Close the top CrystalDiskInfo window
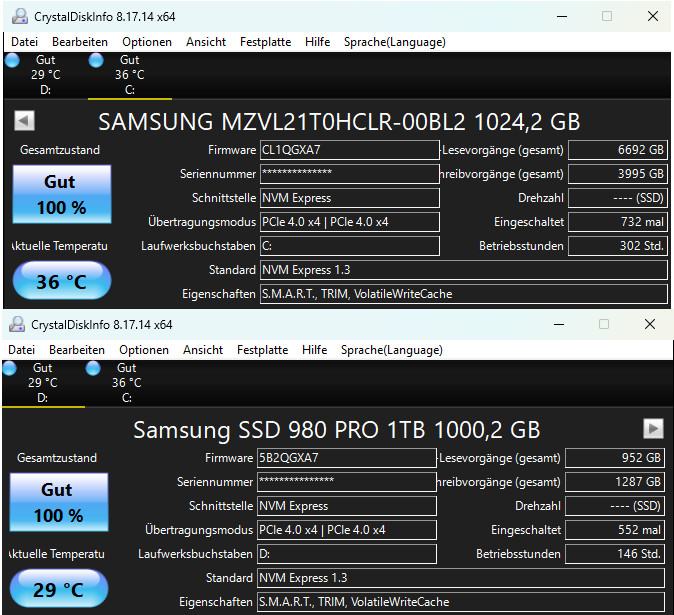Screen dimensions: 674x615 tap(653, 16)
